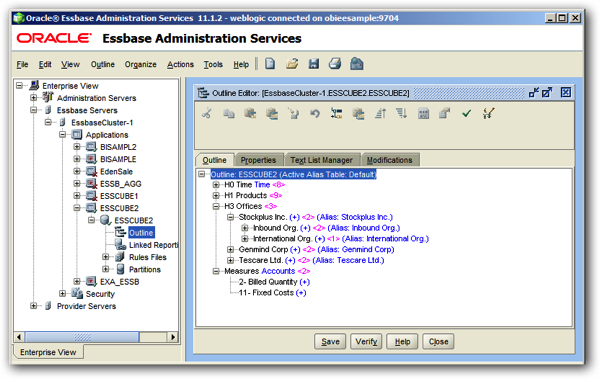This screenshot has height=379, width=600.
Task: Open the Actions menu
Action: point(180,65)
